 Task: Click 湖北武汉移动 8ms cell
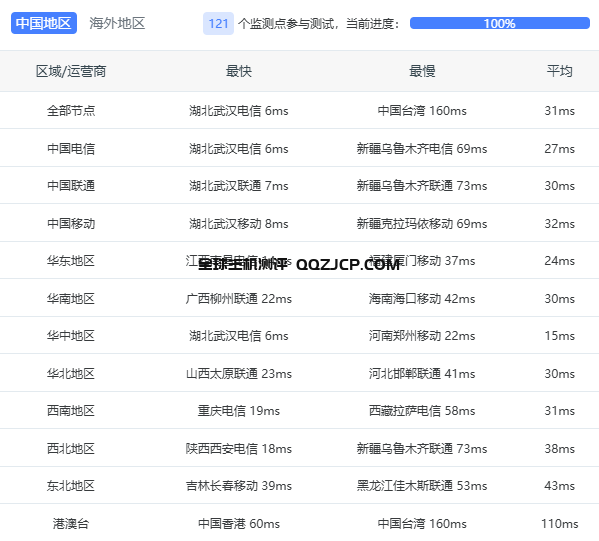click(239, 224)
